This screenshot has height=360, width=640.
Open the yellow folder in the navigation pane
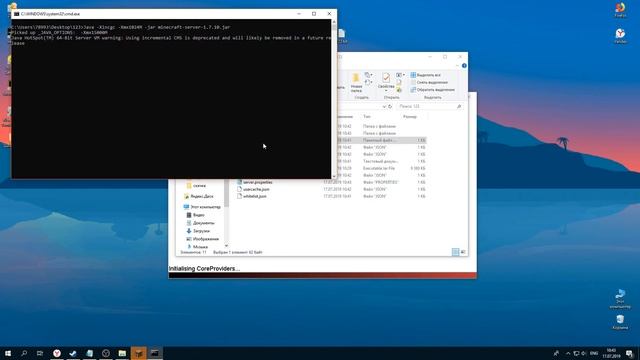pos(196,186)
